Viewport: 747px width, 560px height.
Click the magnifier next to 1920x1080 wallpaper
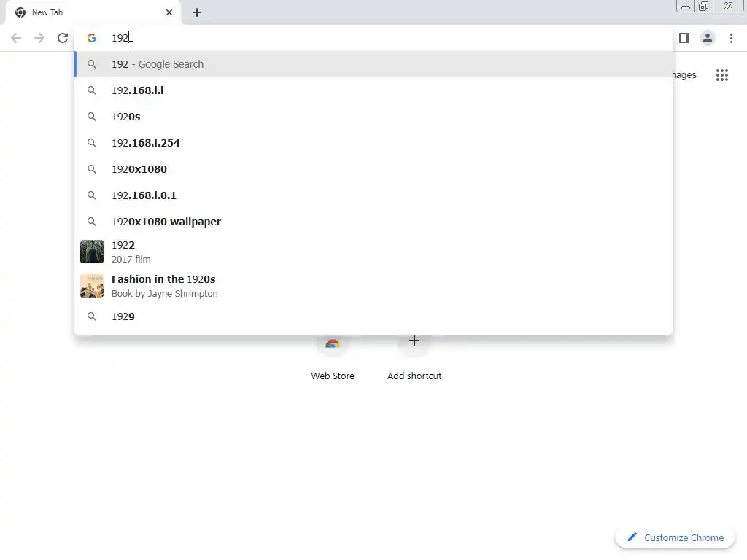[92, 222]
